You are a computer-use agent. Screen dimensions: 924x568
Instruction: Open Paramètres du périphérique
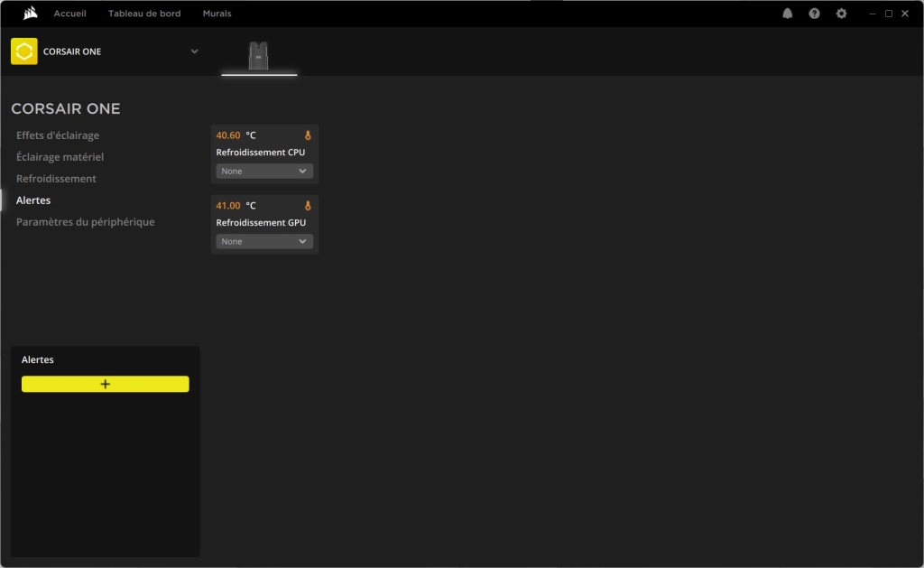pyautogui.click(x=85, y=222)
